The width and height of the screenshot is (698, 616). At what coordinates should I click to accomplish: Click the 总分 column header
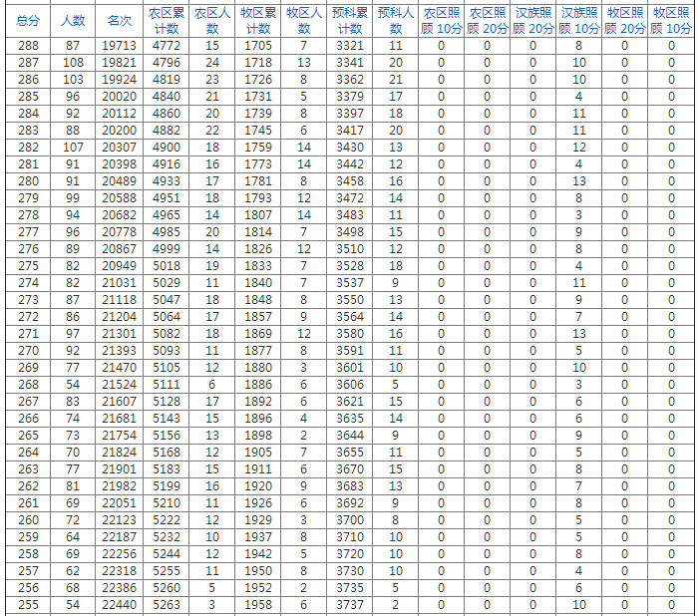(29, 20)
